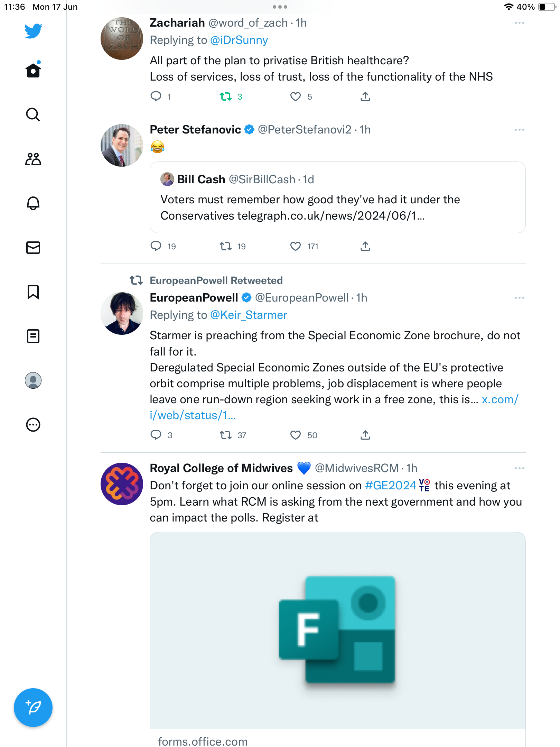The image size is (560, 747).
Task: Open the quoted Bill Cash tweet card
Action: (337, 197)
